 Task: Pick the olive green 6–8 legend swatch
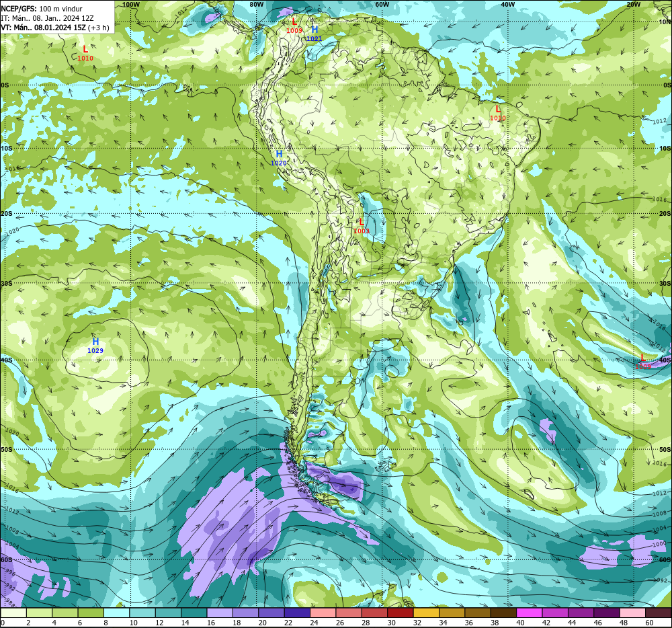(x=91, y=613)
